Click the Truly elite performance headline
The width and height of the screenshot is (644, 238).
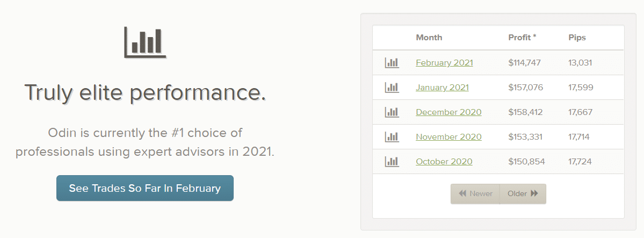(x=145, y=92)
